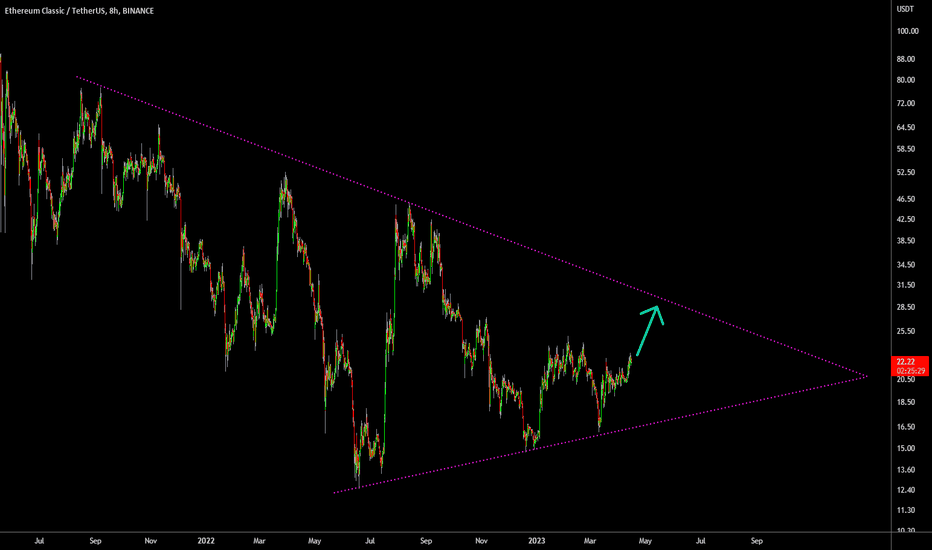Click the 11.30 price axis label
Image resolution: width=932 pixels, height=550 pixels.
pyautogui.click(x=906, y=510)
